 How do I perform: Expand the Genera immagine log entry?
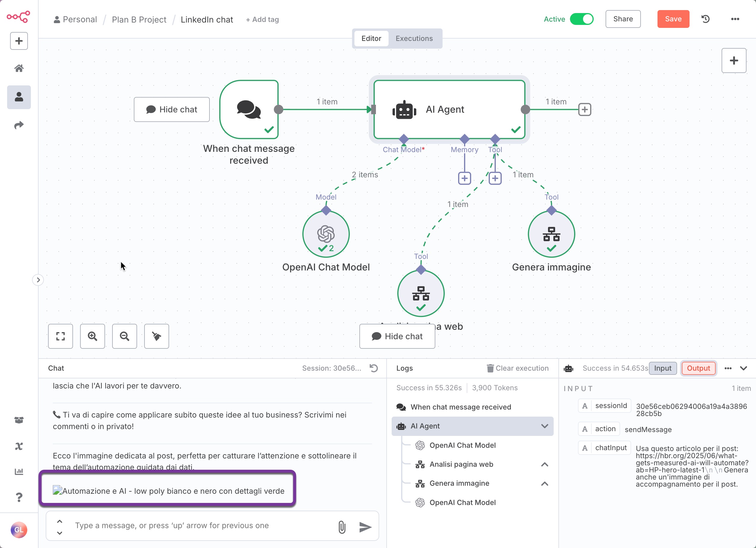pyautogui.click(x=544, y=483)
